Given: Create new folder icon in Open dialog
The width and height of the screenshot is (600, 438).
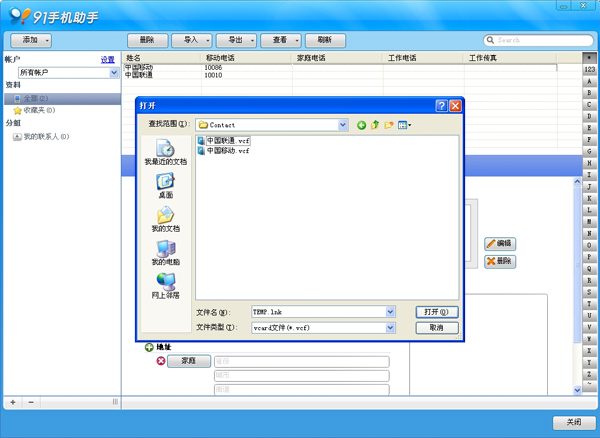Looking at the screenshot, I should pyautogui.click(x=389, y=125).
